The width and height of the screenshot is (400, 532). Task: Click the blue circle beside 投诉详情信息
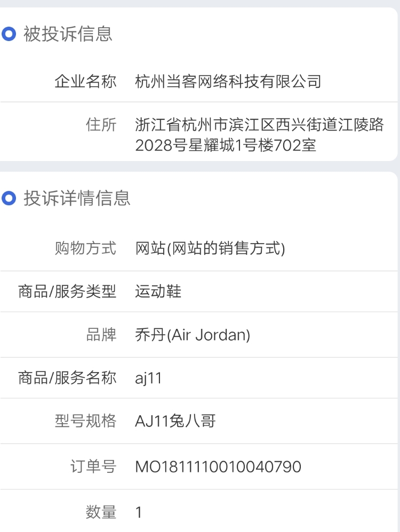pos(9,198)
